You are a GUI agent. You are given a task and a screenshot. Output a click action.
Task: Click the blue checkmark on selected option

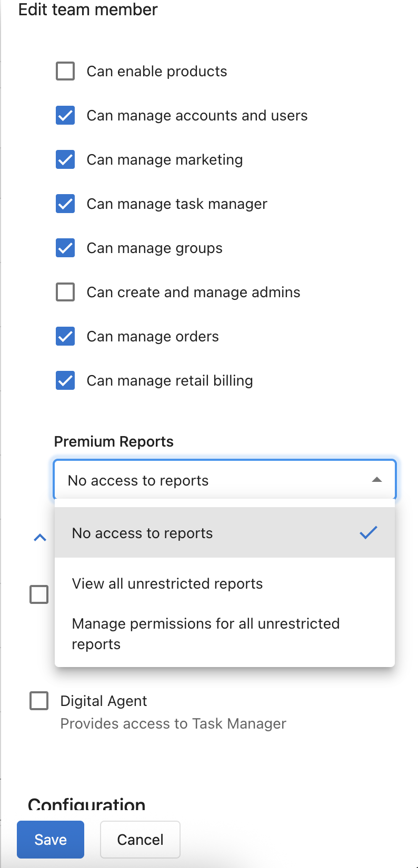coord(369,532)
